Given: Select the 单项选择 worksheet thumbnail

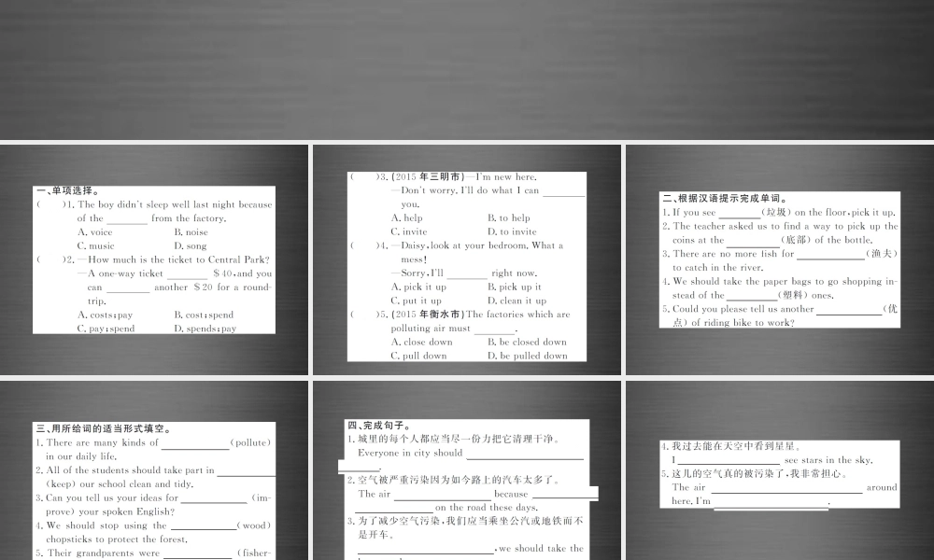Looking at the screenshot, I should [x=154, y=261].
